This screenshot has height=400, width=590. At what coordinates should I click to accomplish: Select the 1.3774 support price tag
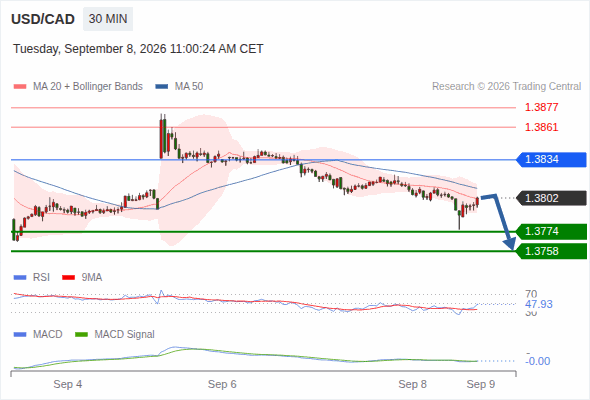pyautogui.click(x=551, y=231)
